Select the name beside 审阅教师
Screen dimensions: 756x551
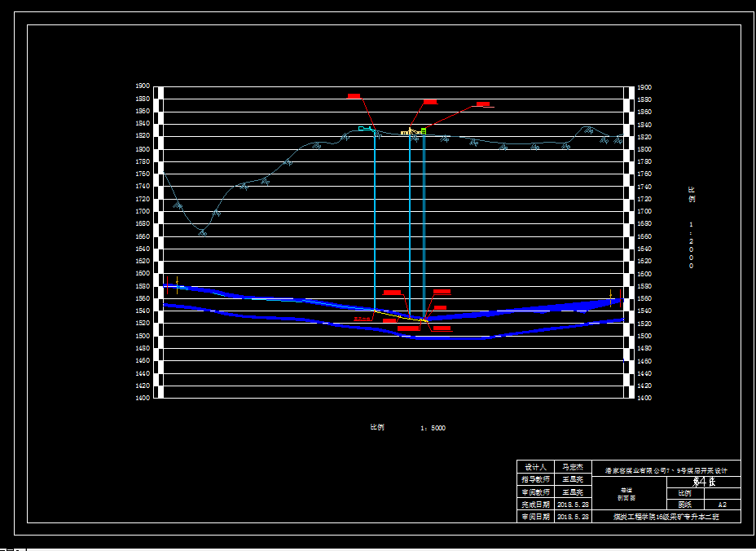pyautogui.click(x=573, y=492)
